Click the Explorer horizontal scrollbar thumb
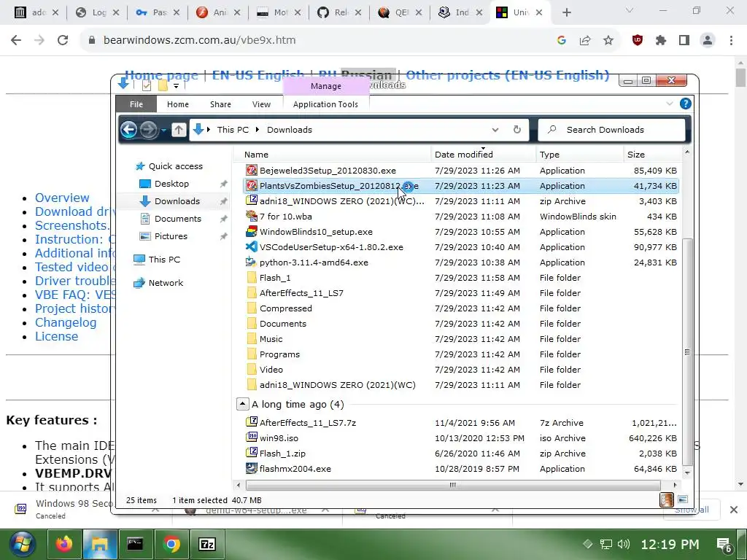747x560 pixels. (x=452, y=485)
